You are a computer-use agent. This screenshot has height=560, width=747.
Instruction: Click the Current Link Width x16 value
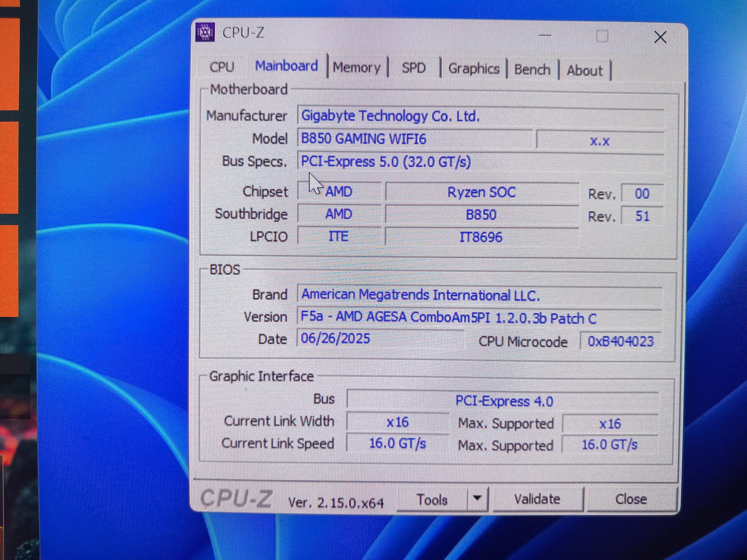tap(397, 422)
